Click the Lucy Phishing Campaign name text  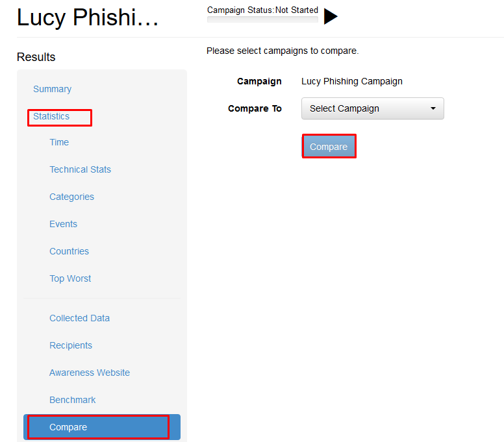(352, 81)
